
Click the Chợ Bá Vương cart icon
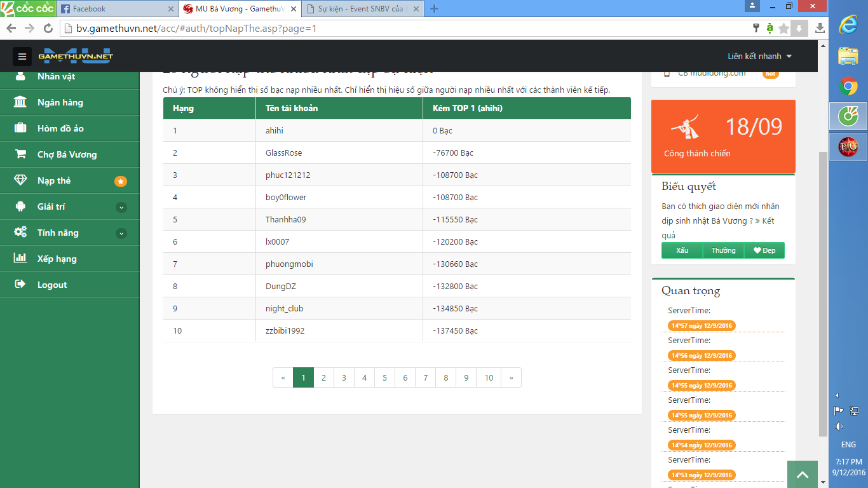point(20,154)
